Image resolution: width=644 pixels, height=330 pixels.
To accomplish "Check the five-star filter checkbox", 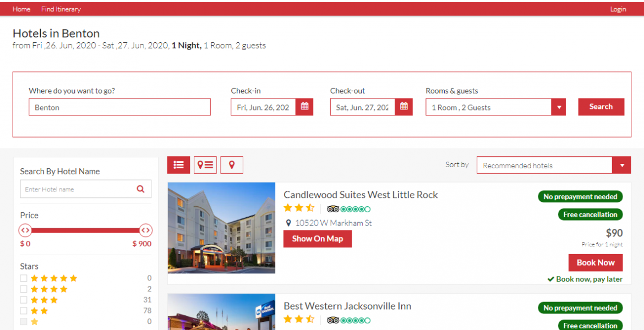I will click(x=24, y=278).
